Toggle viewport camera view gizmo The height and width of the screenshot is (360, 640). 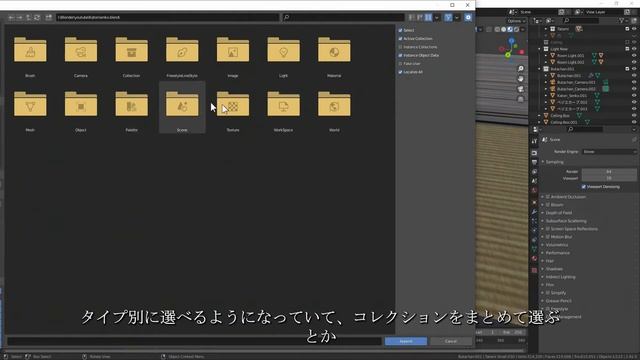520,89
